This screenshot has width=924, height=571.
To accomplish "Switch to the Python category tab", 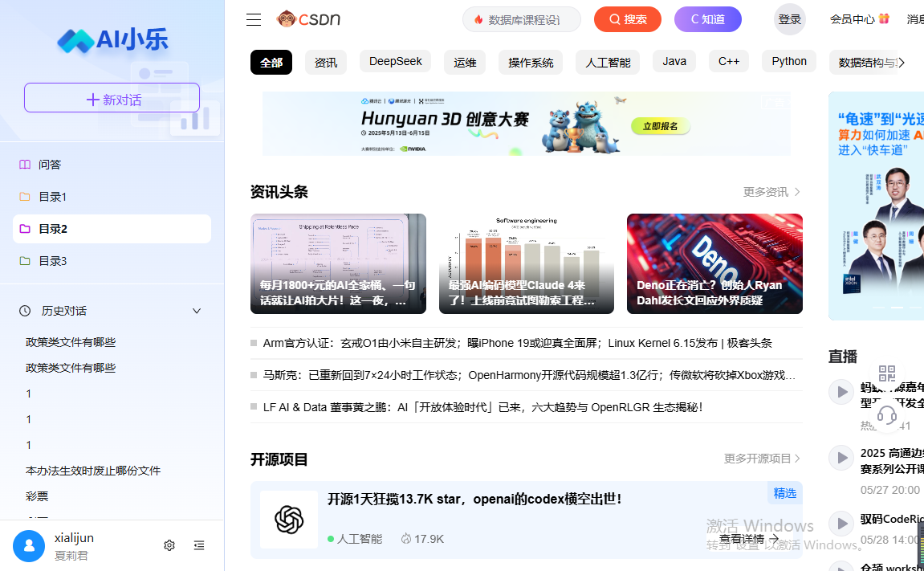I will 789,62.
